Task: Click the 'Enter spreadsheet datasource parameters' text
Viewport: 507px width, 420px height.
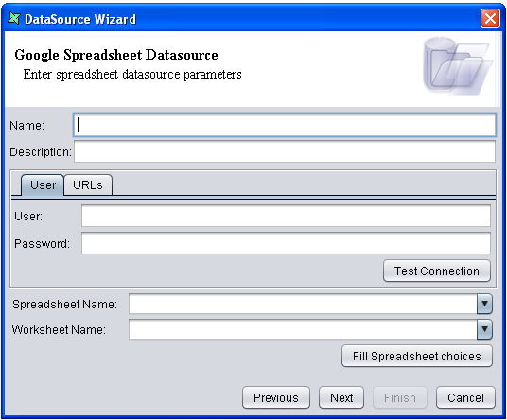Action: [x=132, y=75]
